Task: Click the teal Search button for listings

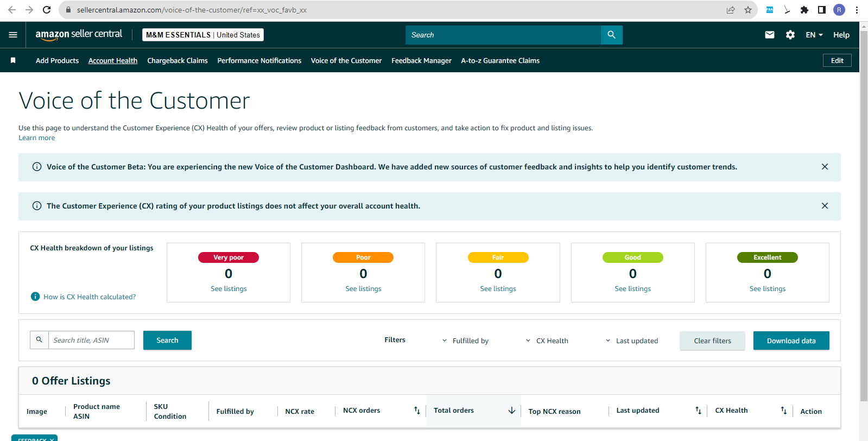Action: pos(167,340)
